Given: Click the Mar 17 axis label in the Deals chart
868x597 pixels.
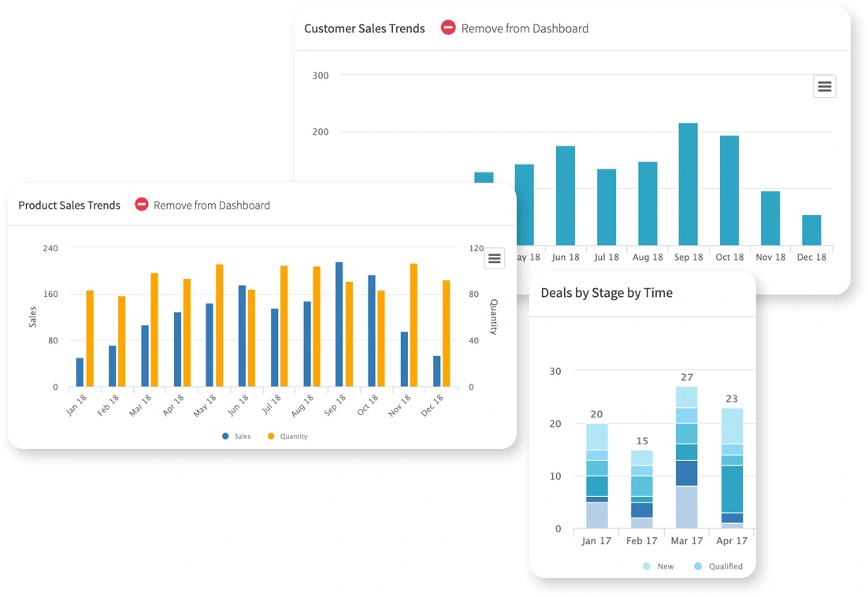Looking at the screenshot, I should pyautogui.click(x=686, y=540).
